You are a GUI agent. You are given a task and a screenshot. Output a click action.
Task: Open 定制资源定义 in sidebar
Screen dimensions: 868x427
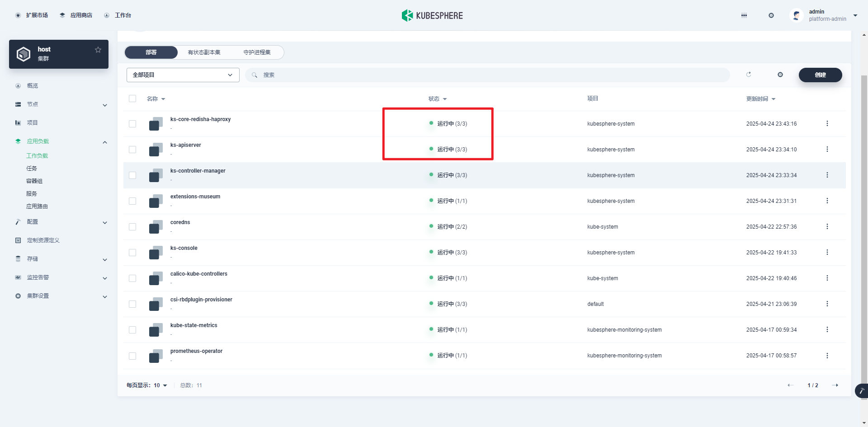(43, 240)
